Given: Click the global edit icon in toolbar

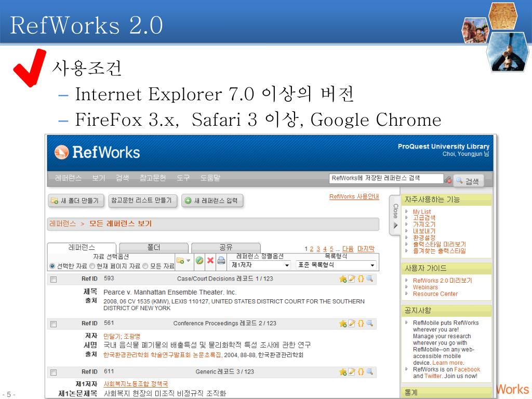Looking at the screenshot, I should pos(199,261).
